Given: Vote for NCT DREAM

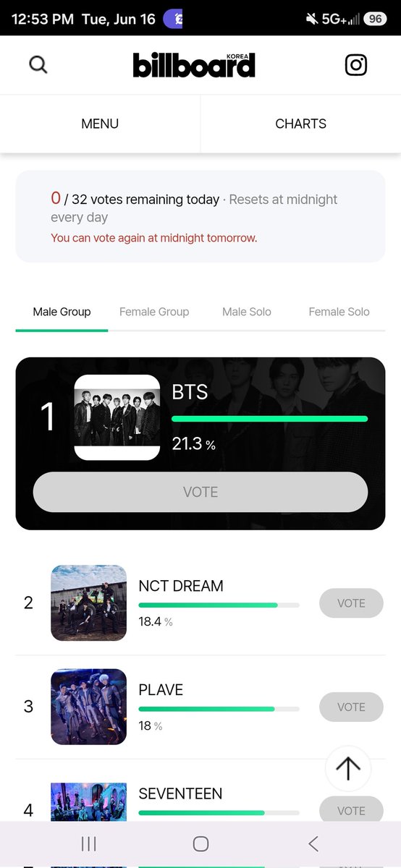Looking at the screenshot, I should [351, 603].
